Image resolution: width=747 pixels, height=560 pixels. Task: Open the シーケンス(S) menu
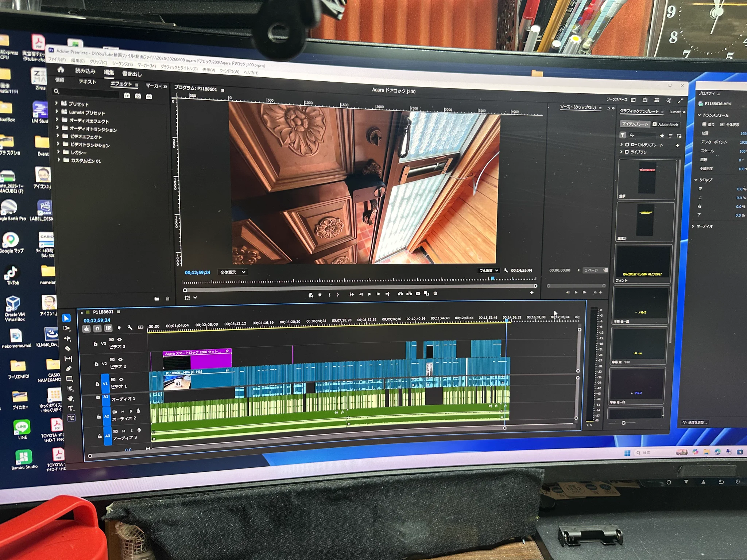tap(122, 63)
